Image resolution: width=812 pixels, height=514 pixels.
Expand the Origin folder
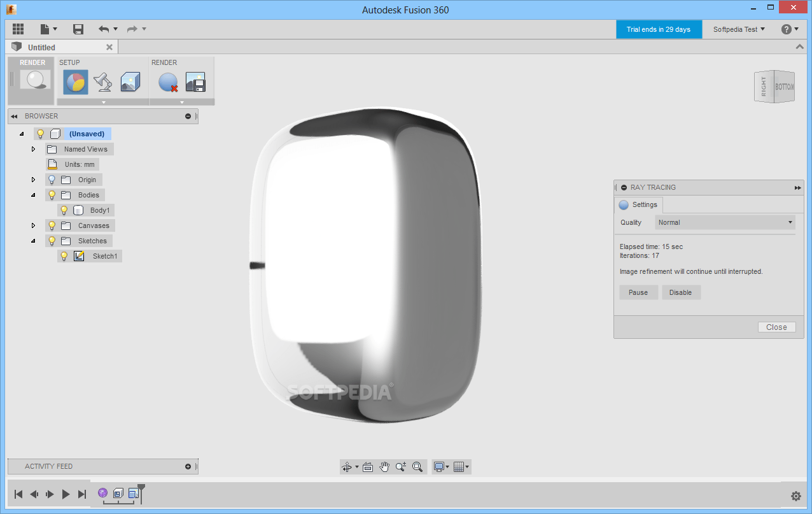tap(34, 180)
